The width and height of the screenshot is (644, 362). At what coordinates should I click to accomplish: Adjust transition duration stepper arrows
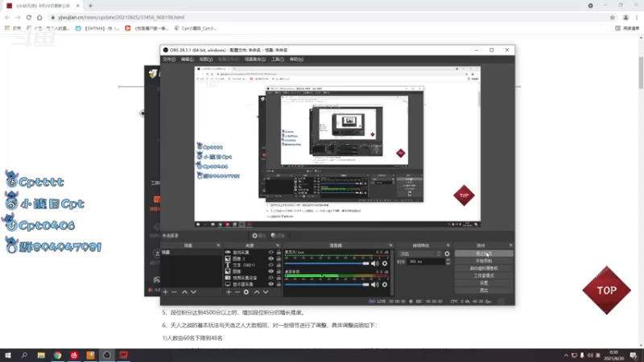tap(448, 261)
